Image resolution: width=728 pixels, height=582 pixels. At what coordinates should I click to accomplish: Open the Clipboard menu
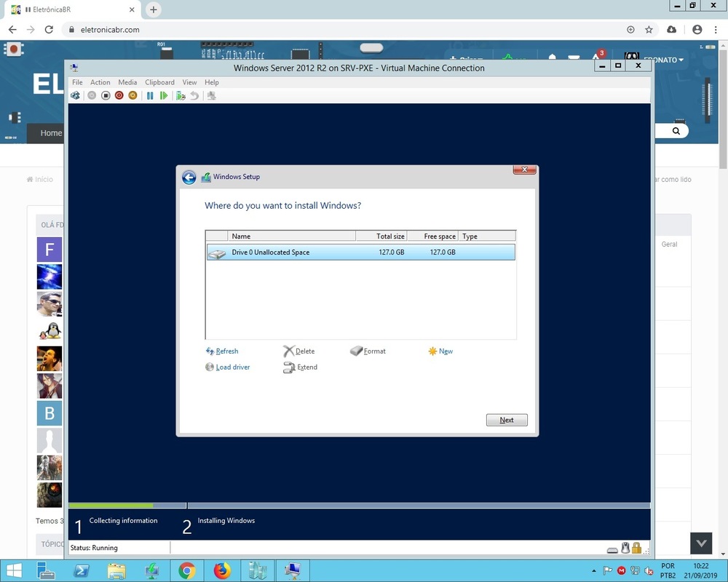(x=159, y=82)
